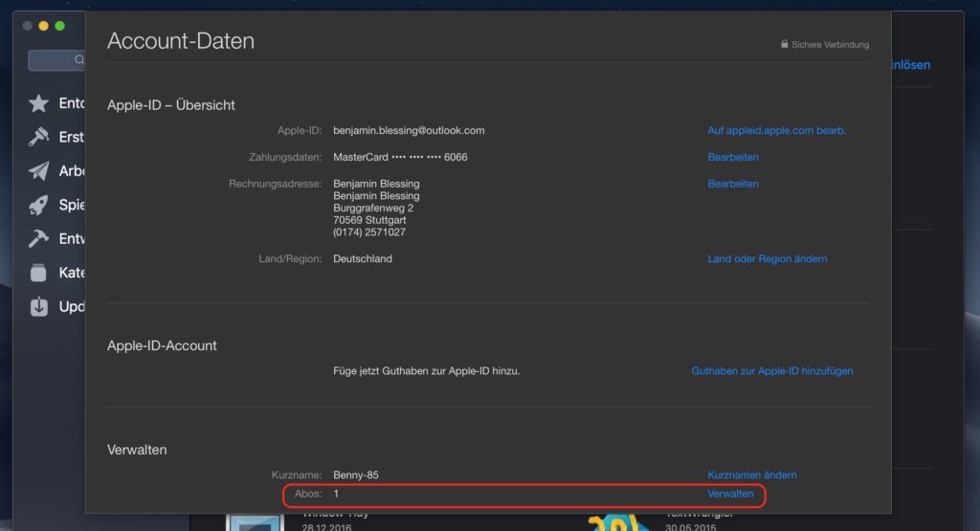Viewport: 980px width, 531px height.
Task: Click the Einlösen link behind the dialog
Action: pyautogui.click(x=911, y=65)
